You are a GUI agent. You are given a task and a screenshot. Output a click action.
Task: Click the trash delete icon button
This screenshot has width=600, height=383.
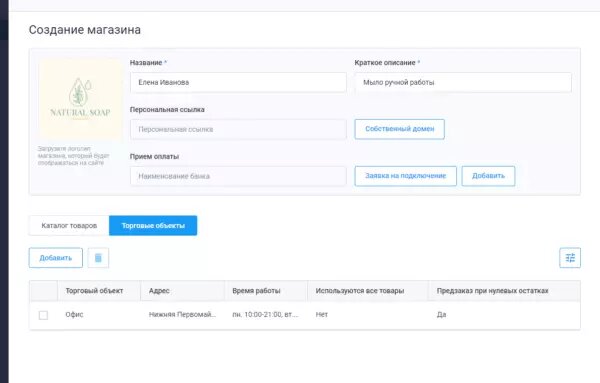pos(98,258)
